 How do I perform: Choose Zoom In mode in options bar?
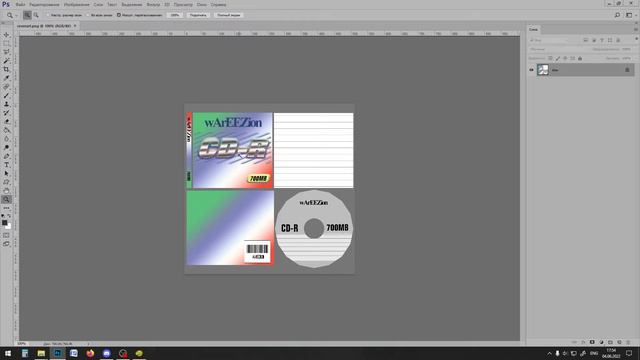27,15
